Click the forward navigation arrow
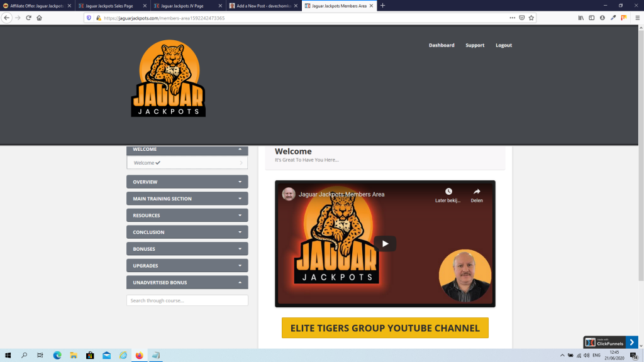The height and width of the screenshot is (362, 644). (x=18, y=18)
